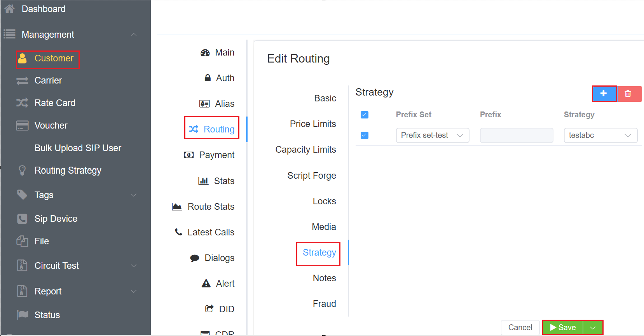This screenshot has width=644, height=336.
Task: Switch to the Price Limits tab
Action: pyautogui.click(x=313, y=124)
